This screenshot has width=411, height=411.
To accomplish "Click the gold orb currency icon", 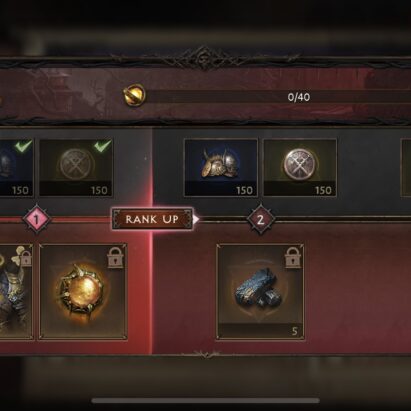I will [135, 95].
